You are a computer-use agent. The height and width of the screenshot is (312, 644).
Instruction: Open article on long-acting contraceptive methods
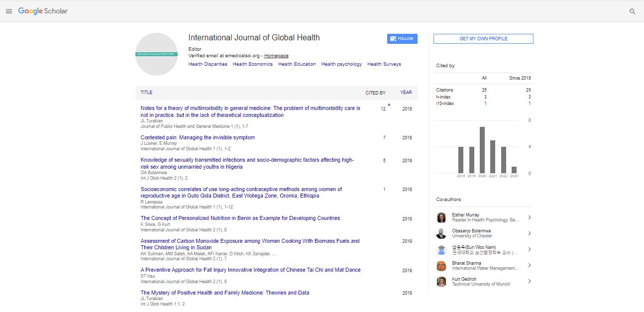pos(241,193)
